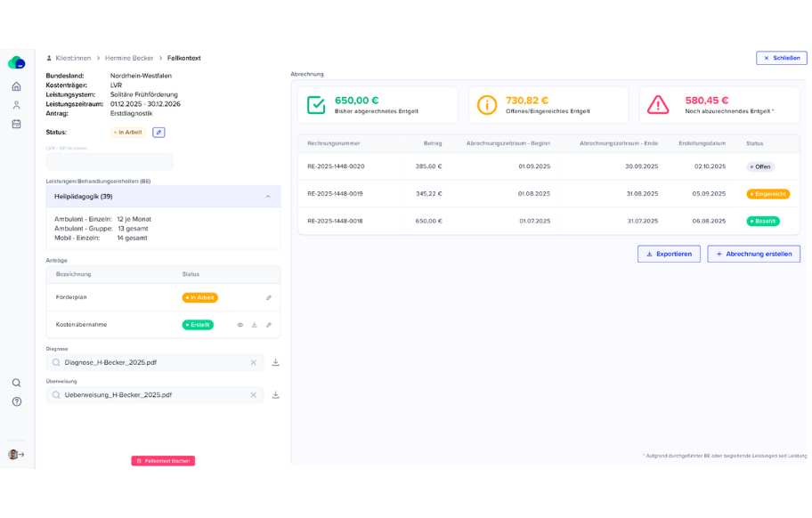Edit the Förderplan application

(x=269, y=297)
